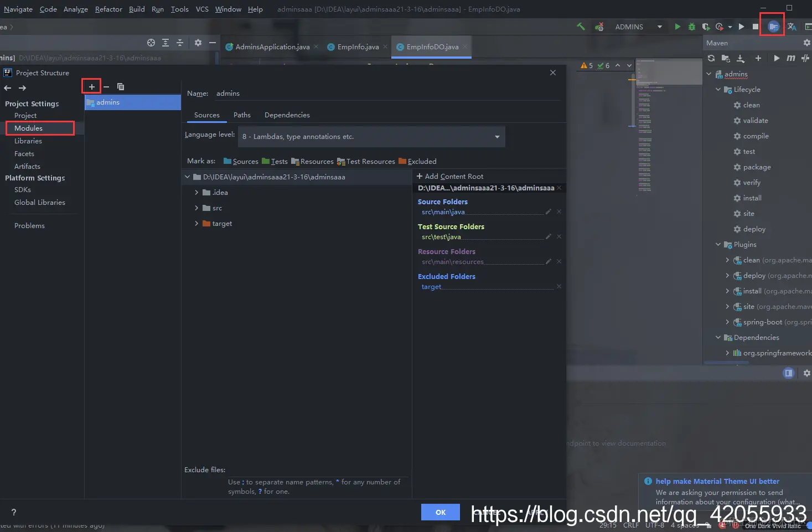The image size is (812, 532).
Task: Open the help question mark in Project Structure
Action: (14, 512)
